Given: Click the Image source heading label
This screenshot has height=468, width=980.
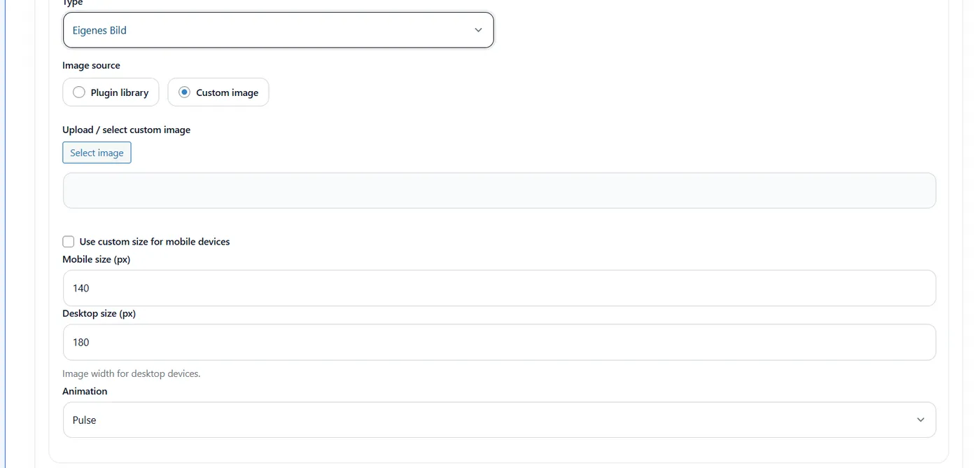Looking at the screenshot, I should [91, 65].
